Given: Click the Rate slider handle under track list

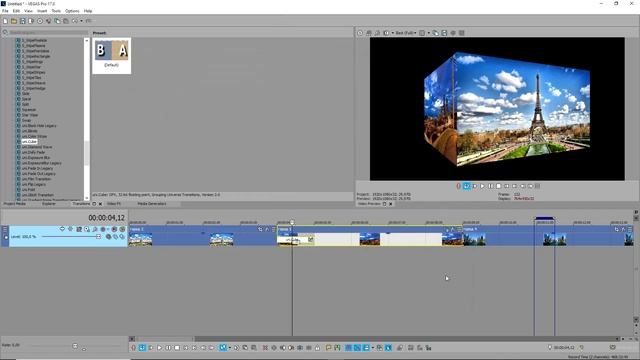Looking at the screenshot, I should tap(75, 346).
